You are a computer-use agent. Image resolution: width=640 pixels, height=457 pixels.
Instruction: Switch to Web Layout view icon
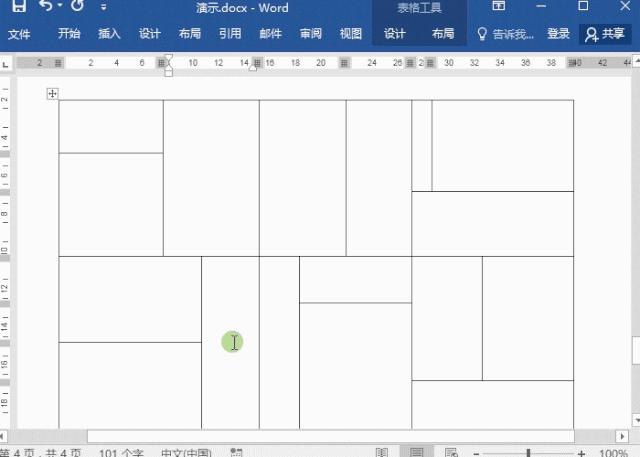(x=451, y=452)
